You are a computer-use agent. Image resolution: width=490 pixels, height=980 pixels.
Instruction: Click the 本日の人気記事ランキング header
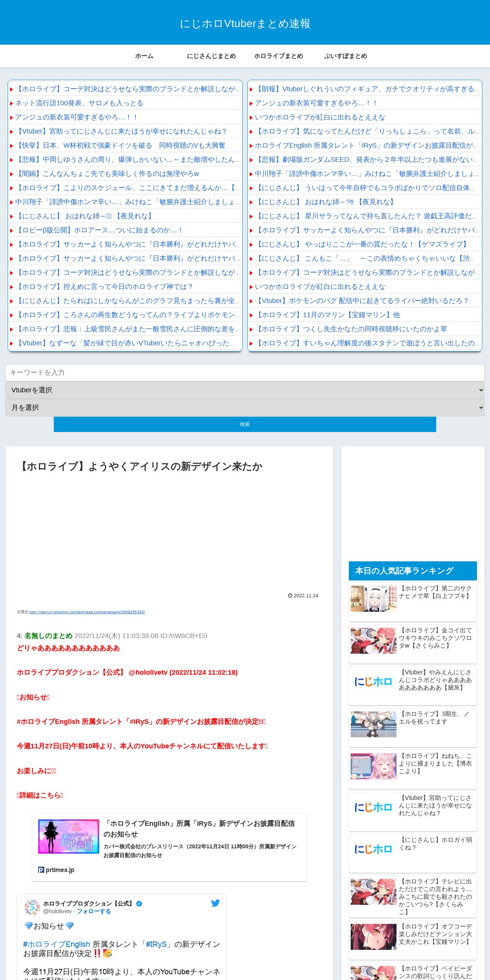coord(413,571)
